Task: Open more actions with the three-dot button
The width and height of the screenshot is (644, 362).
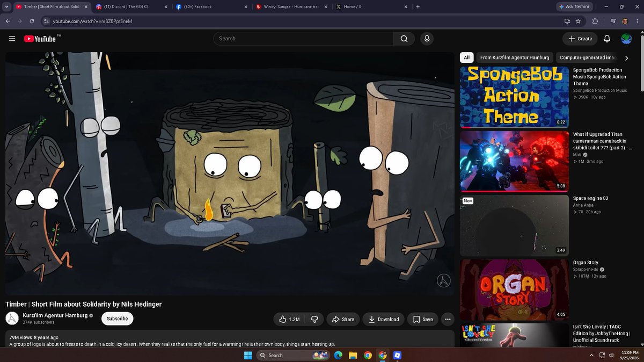Action: click(x=448, y=319)
